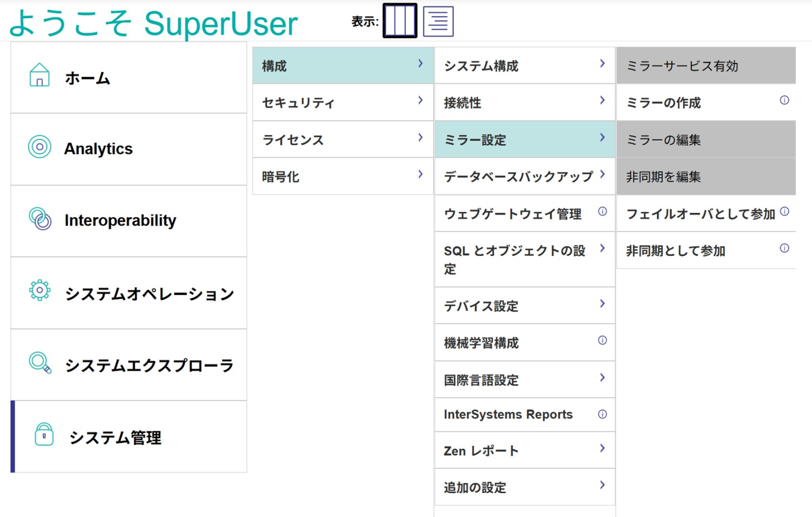Viewport: 812px width, 517px height.
Task: Switch to list display view
Action: tap(438, 21)
